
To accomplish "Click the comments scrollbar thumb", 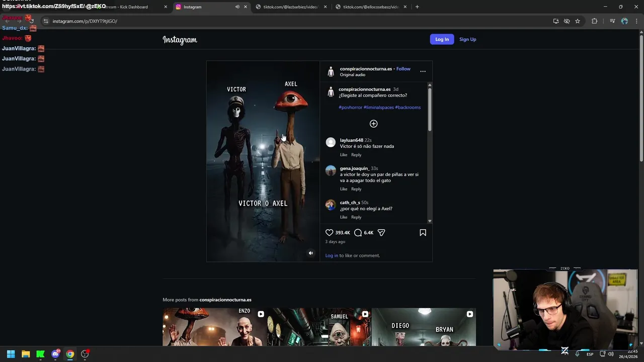I will tap(430, 110).
